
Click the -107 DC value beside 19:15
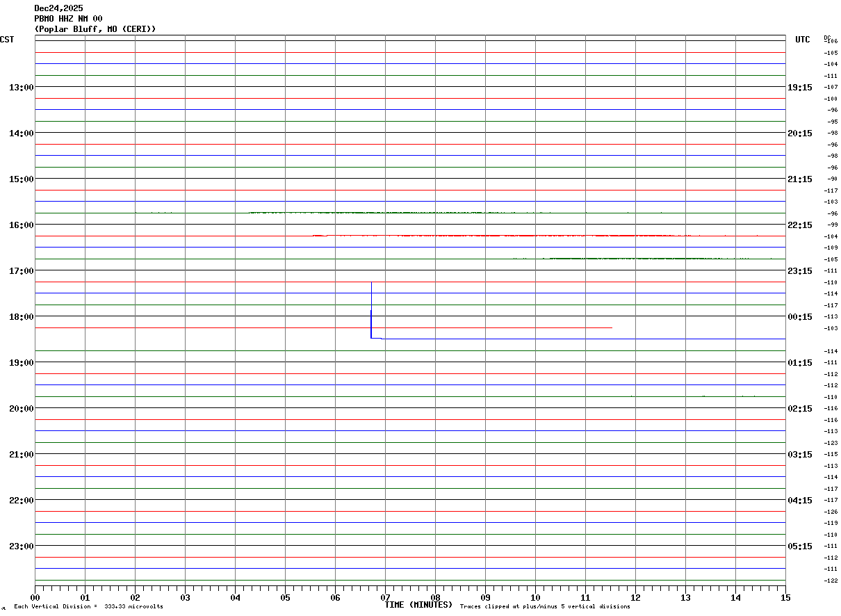point(831,87)
